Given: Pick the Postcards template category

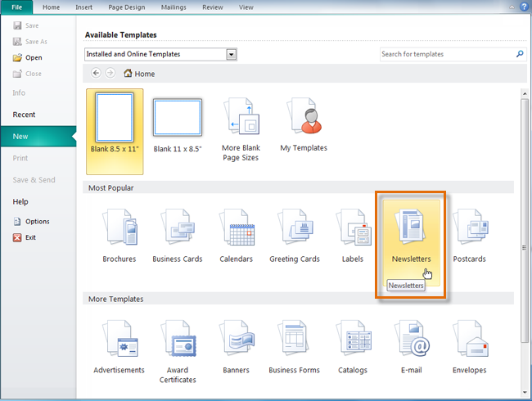Looking at the screenshot, I should point(469,236).
